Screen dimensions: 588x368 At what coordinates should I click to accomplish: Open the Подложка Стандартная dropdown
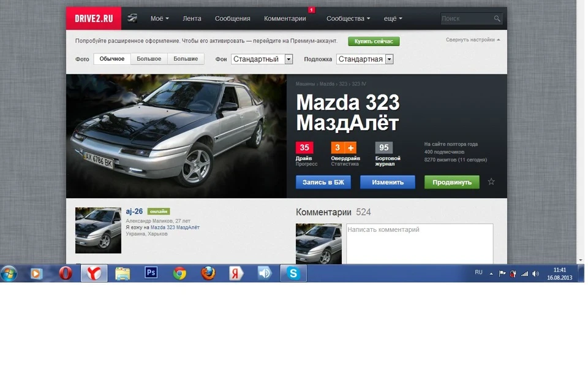(364, 59)
